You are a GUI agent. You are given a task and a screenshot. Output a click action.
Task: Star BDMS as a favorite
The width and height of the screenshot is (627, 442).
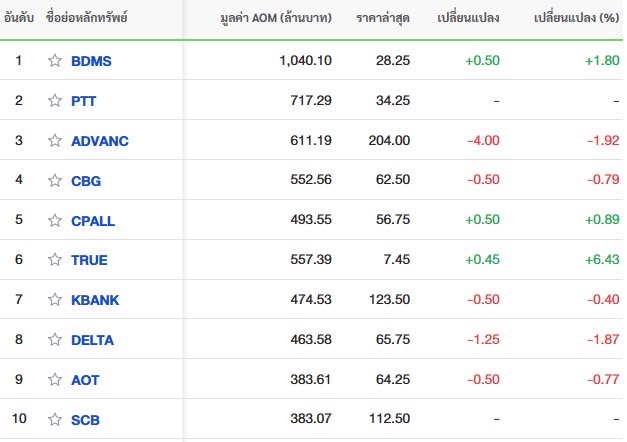[55, 61]
